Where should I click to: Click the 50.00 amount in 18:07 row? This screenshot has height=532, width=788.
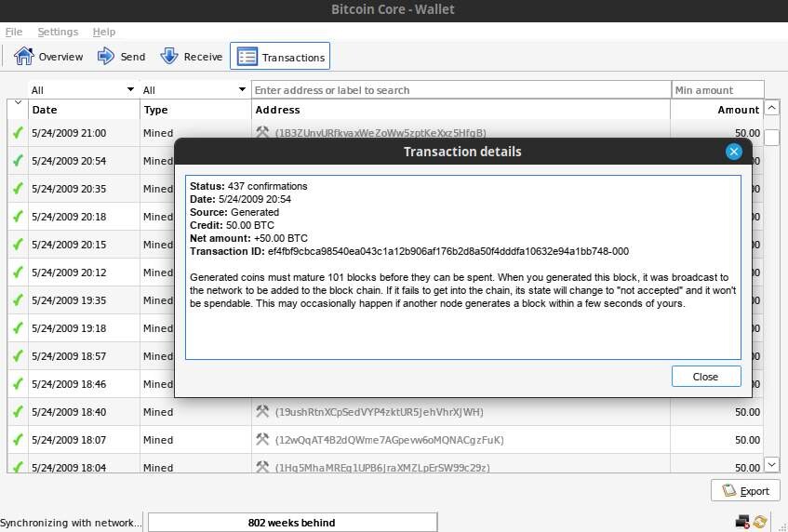pos(747,440)
